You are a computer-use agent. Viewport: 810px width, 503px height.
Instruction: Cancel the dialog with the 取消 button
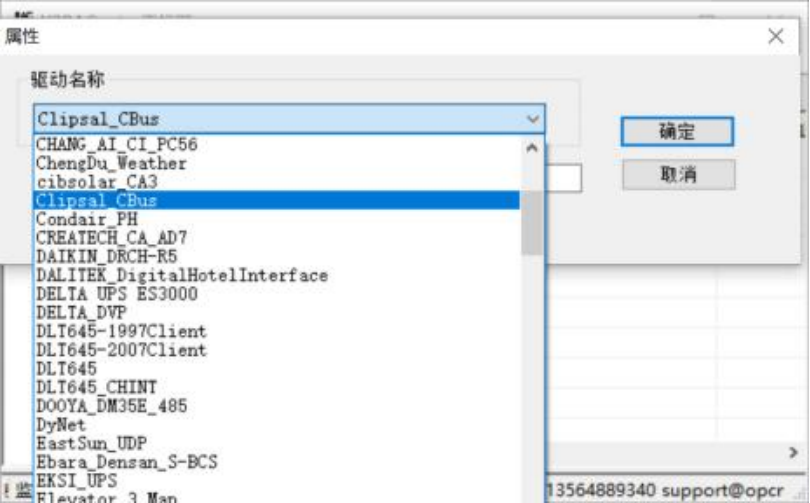(678, 175)
